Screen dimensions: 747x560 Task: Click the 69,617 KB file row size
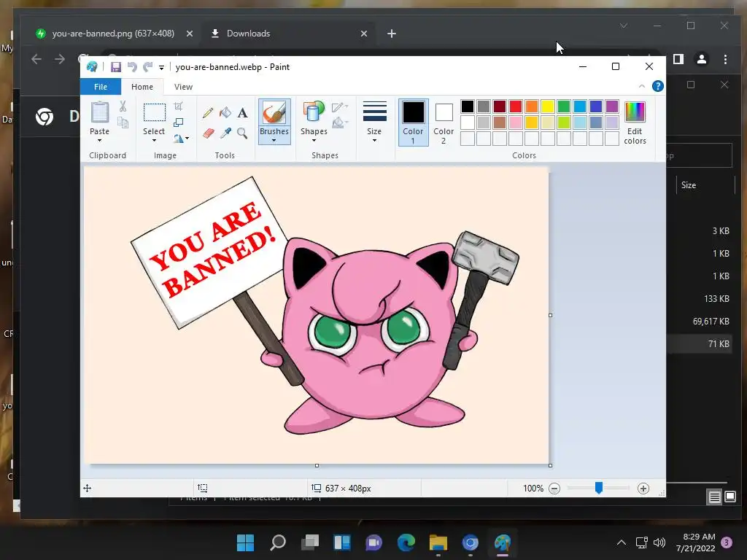[x=711, y=322]
